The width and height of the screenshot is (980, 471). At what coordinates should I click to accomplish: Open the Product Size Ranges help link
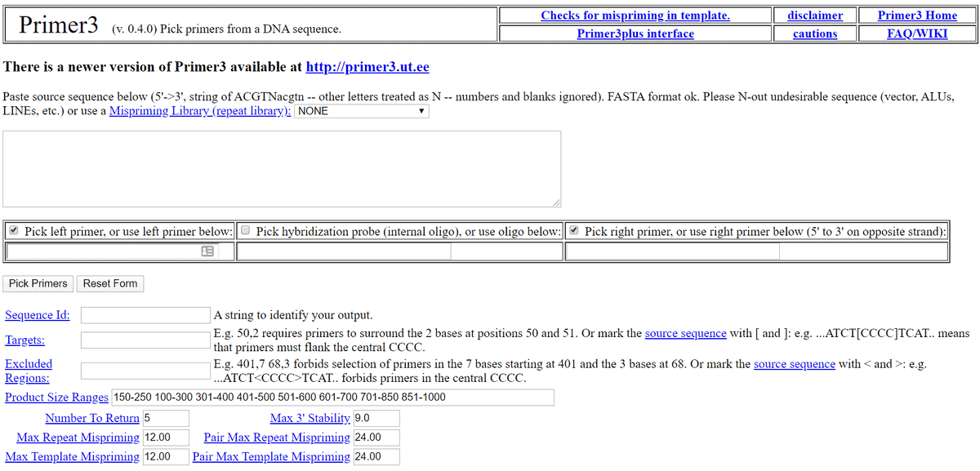coord(56,398)
